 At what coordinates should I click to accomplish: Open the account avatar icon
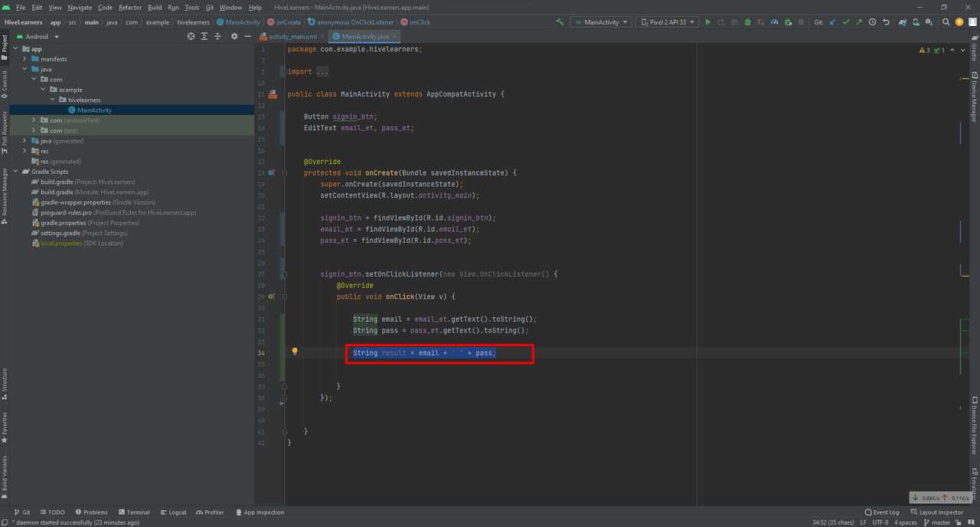click(972, 22)
